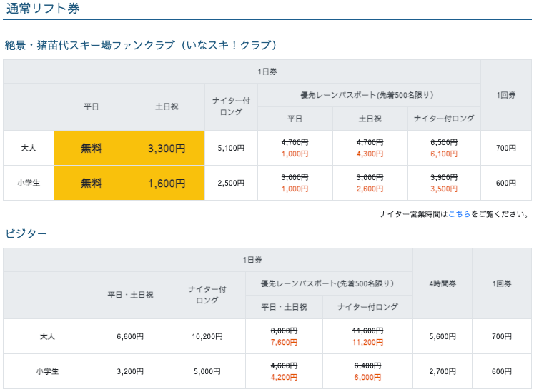Click the 2,500円 night long child price
Viewport: 534px width, 392px height.
pyautogui.click(x=231, y=184)
